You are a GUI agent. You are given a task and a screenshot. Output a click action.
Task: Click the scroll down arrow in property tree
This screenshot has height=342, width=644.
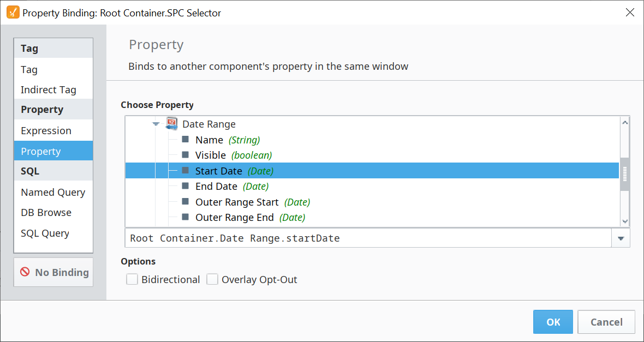tap(625, 221)
